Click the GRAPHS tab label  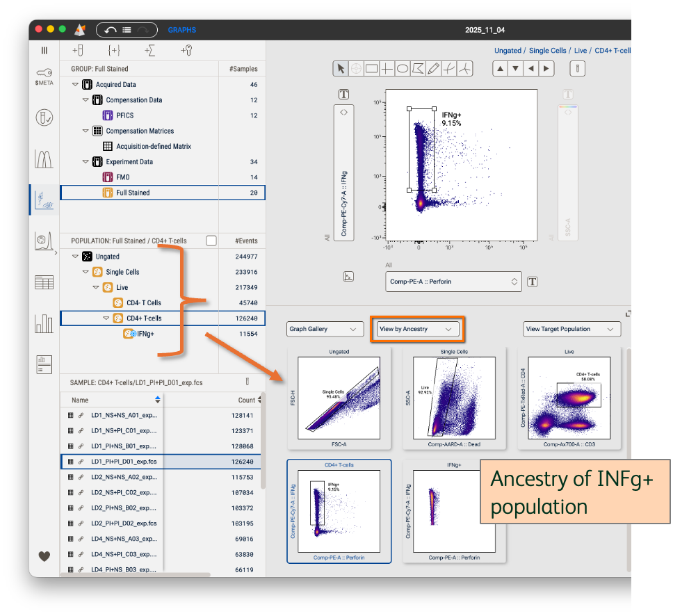(182, 30)
